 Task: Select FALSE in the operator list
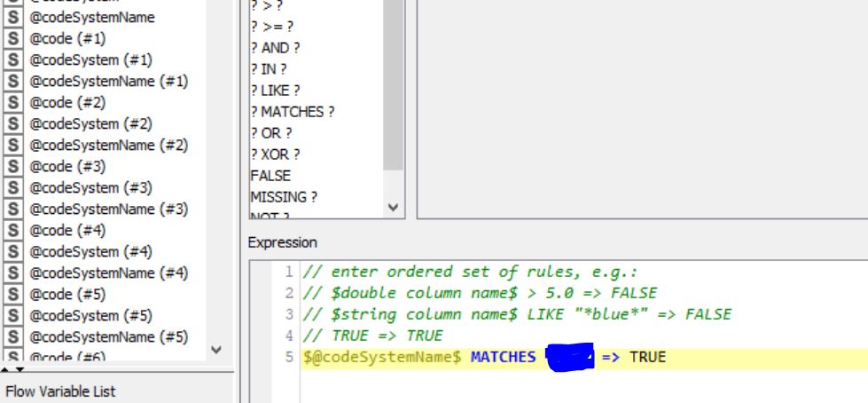270,176
